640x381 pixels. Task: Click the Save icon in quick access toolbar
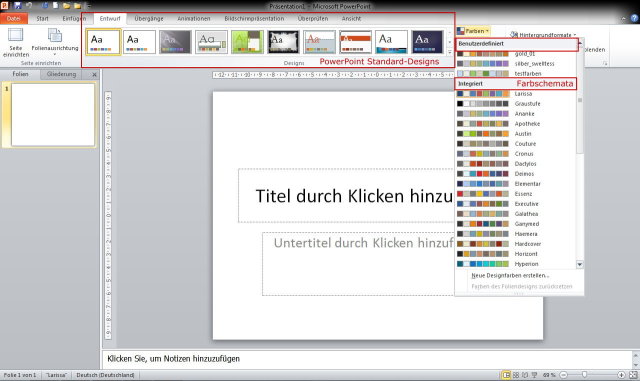pos(18,6)
